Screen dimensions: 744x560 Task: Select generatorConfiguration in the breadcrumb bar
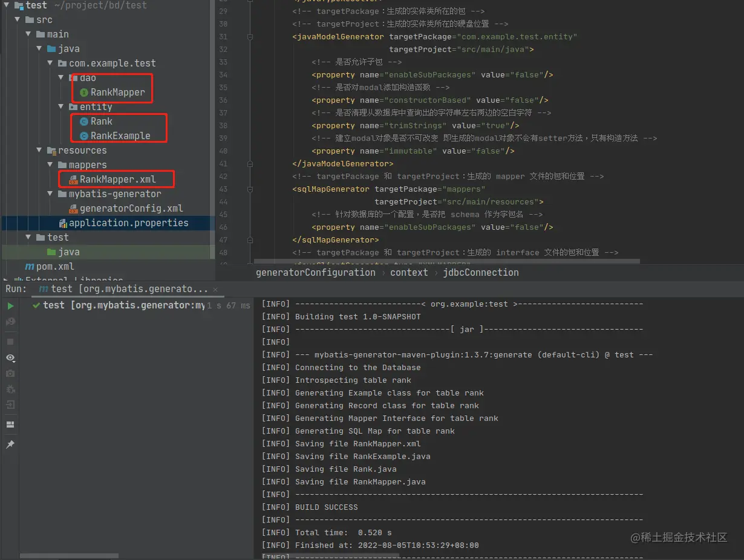tap(316, 272)
